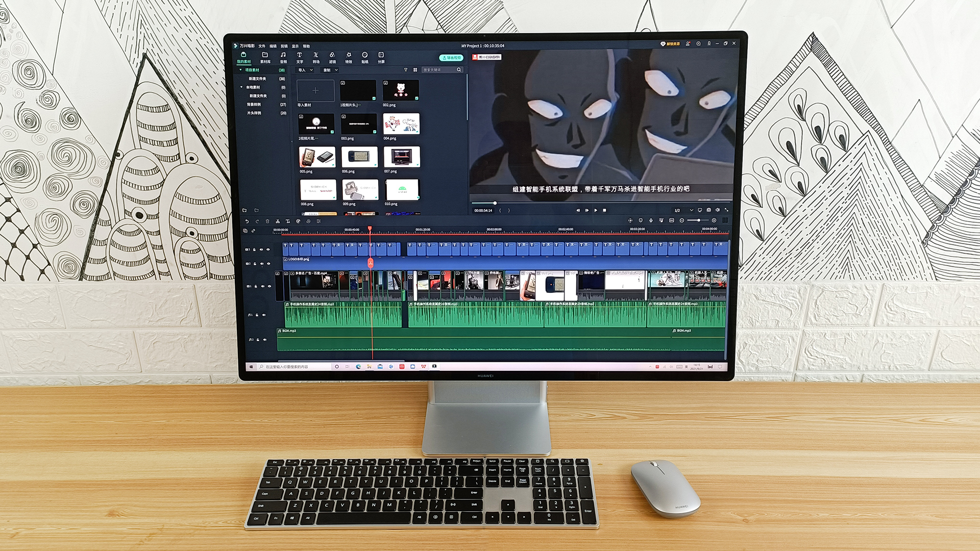Lock the top title track
This screenshot has width=980, height=551.
[255, 249]
